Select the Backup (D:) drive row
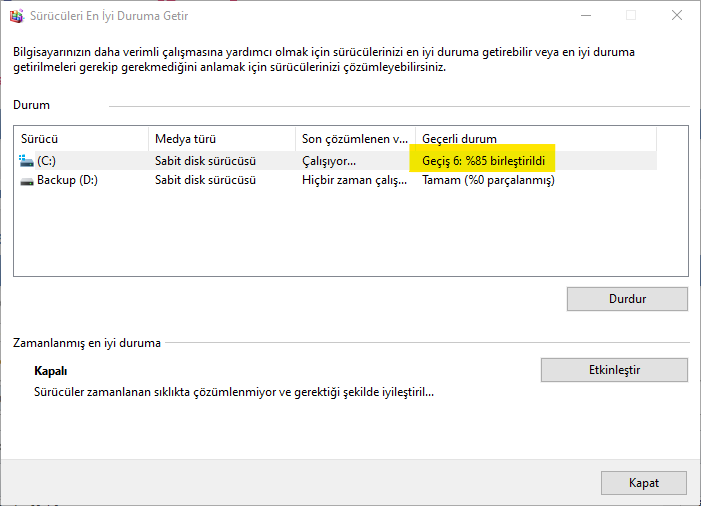 coord(335,180)
